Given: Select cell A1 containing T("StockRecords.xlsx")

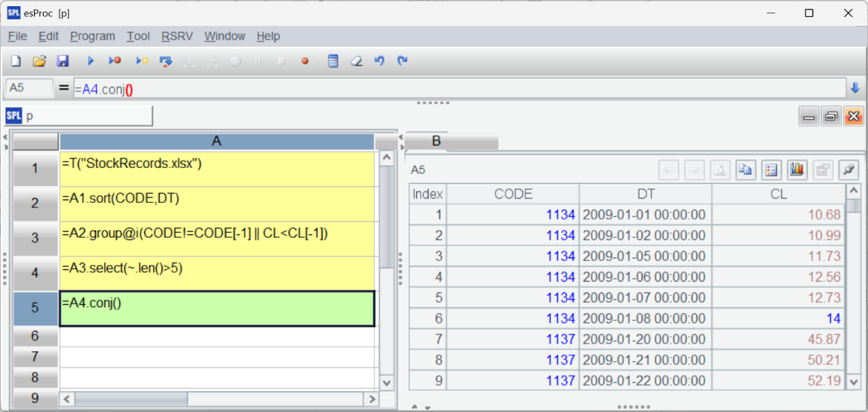Looking at the screenshot, I should click(x=217, y=169).
